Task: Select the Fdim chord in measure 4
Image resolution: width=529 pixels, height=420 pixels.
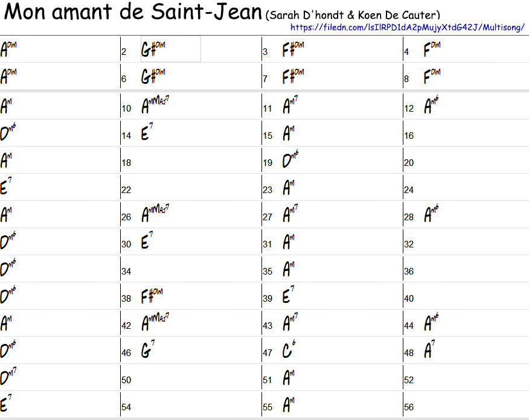Action: (432, 49)
